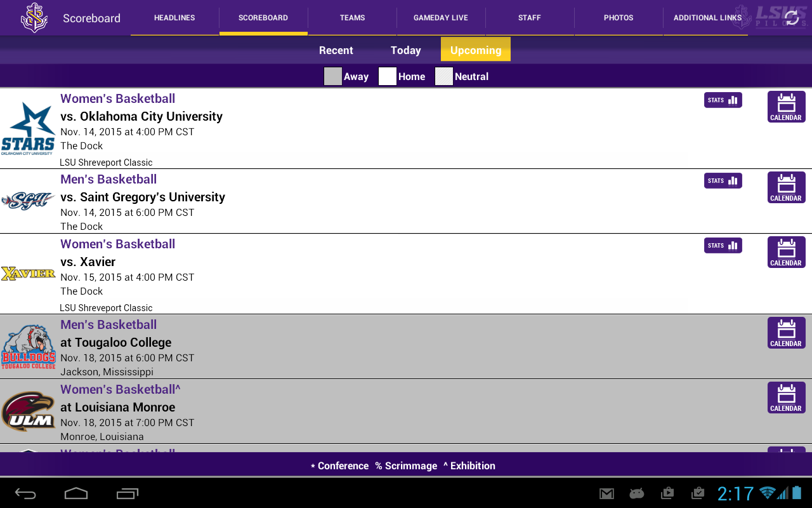The height and width of the screenshot is (508, 812).
Task: Open the Photos tab
Action: coord(619,18)
